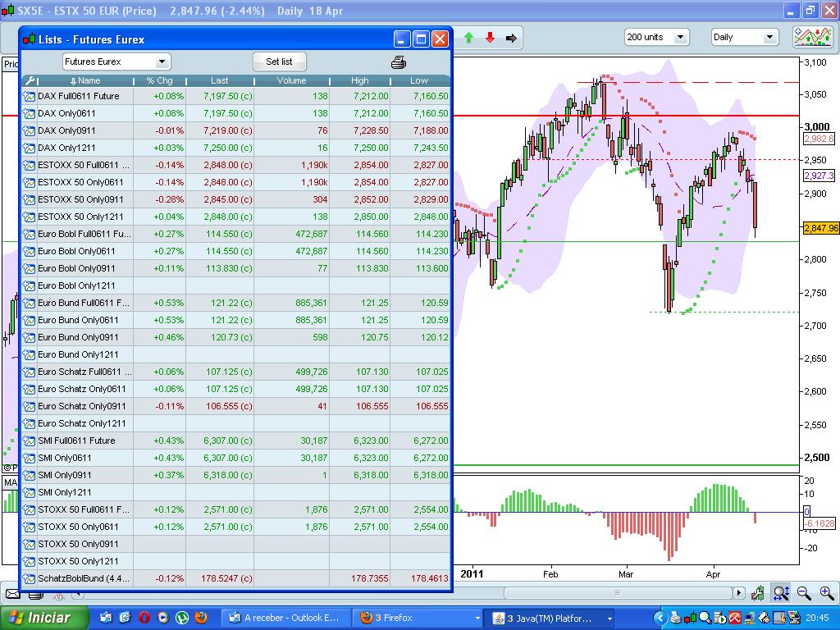Launch Opera from quick launch bar
This screenshot has height=630, width=840.
point(144,618)
